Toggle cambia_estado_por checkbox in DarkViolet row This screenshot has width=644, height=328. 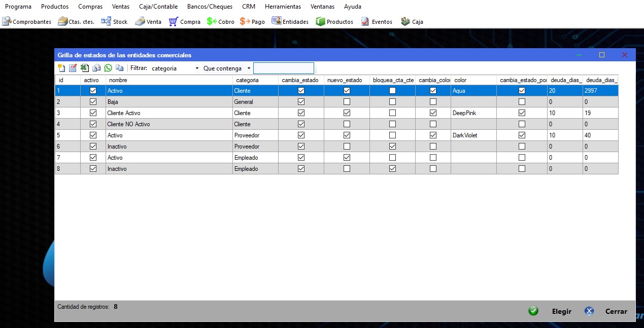point(522,135)
